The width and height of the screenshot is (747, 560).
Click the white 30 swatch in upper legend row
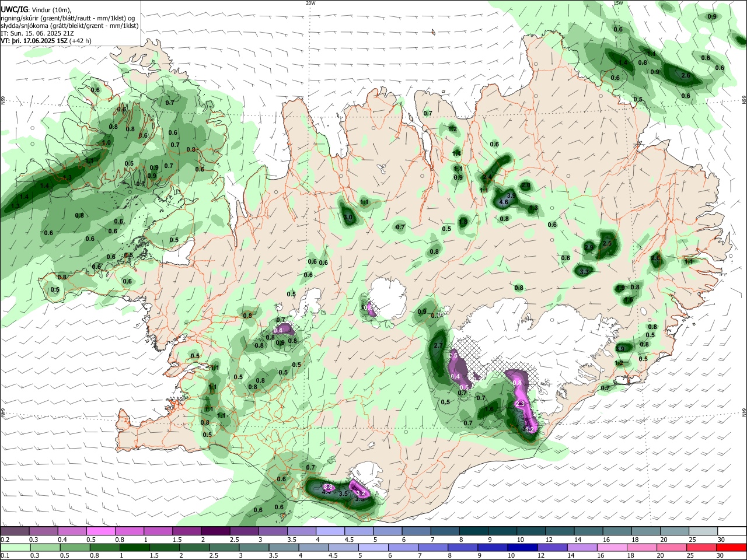732,531
